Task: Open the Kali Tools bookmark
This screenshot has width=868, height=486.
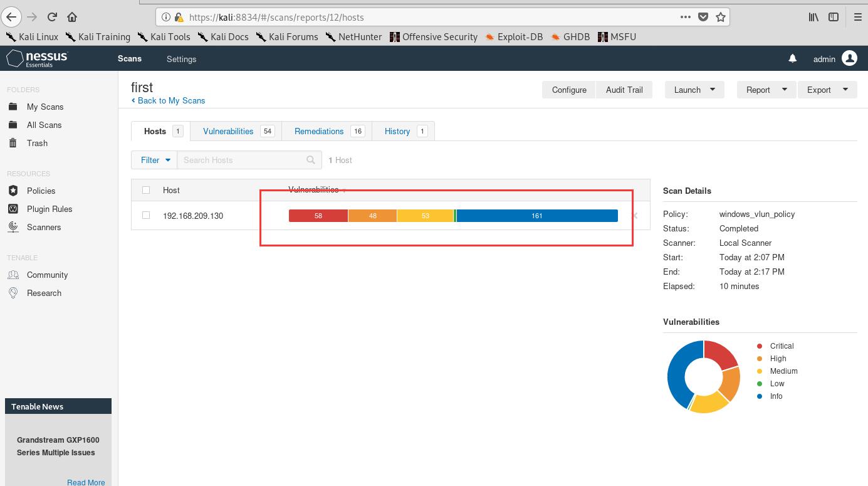Action: [164, 36]
